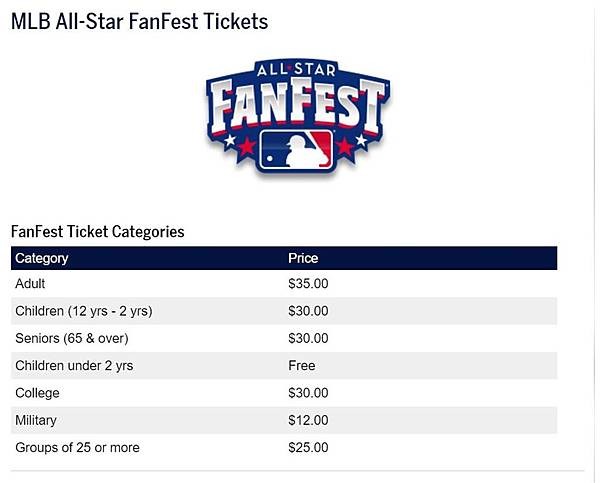
Task: Click the College $30.00 price
Action: point(308,393)
